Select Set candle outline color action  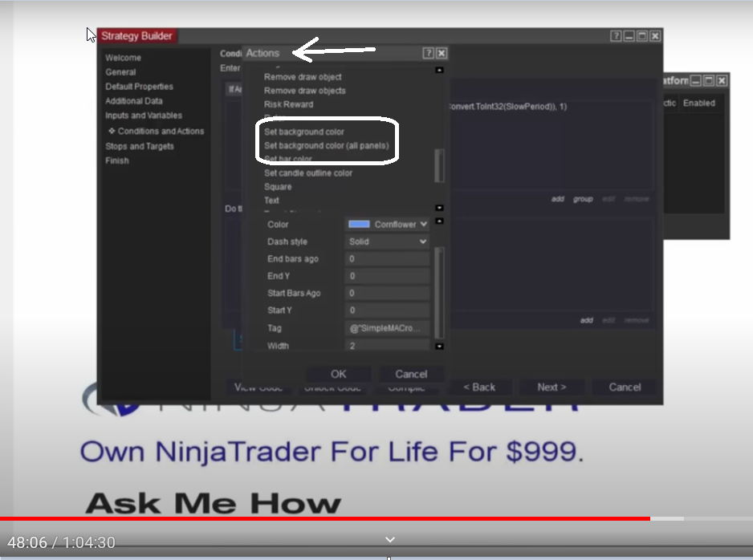click(x=307, y=172)
